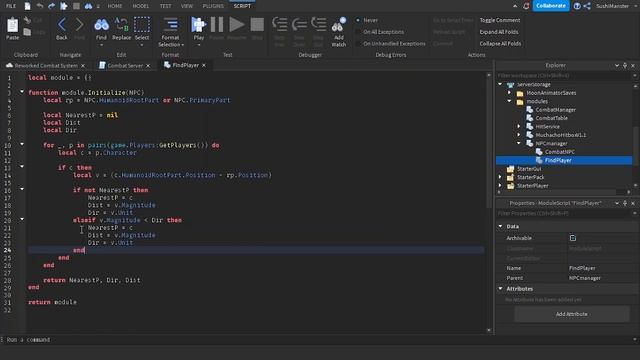Click the Step Into debugger icon

tap(280, 24)
